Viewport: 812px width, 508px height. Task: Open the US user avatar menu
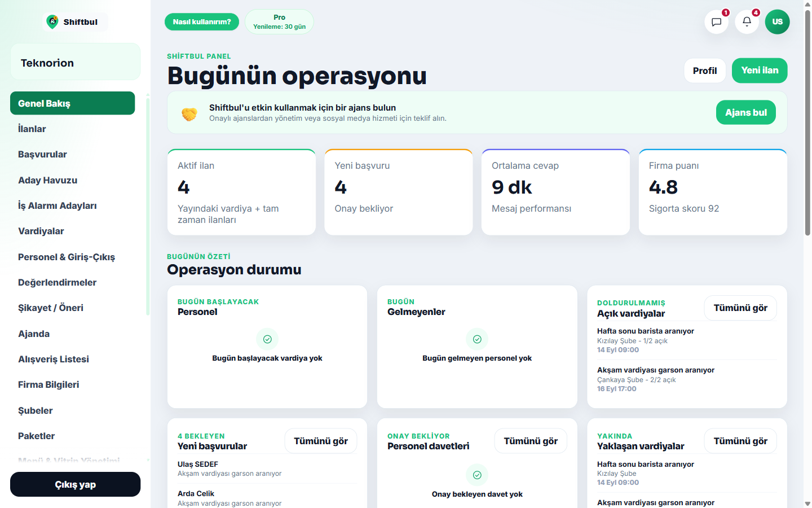[x=777, y=22]
